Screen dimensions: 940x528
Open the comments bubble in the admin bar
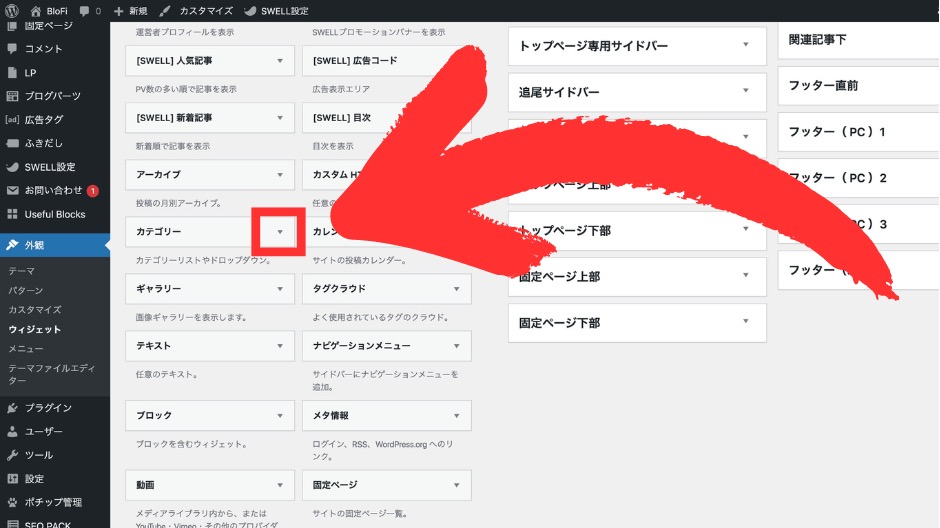pyautogui.click(x=85, y=11)
